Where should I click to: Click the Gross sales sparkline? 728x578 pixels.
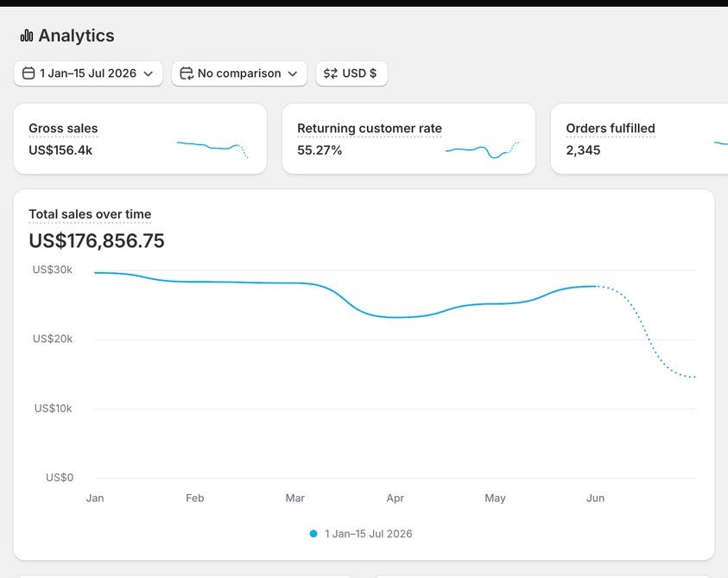click(x=212, y=149)
